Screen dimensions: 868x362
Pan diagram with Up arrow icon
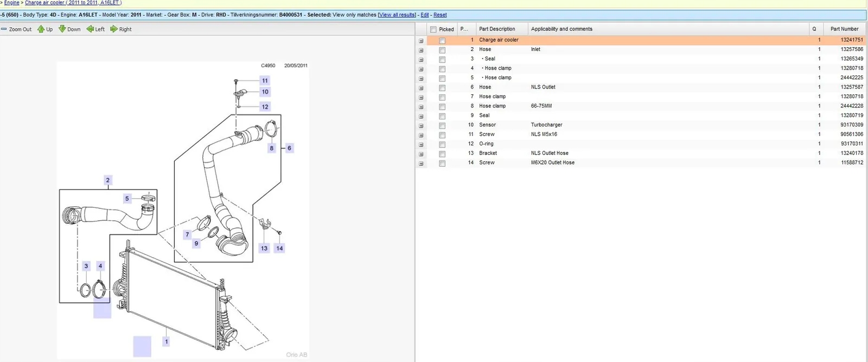tap(41, 29)
